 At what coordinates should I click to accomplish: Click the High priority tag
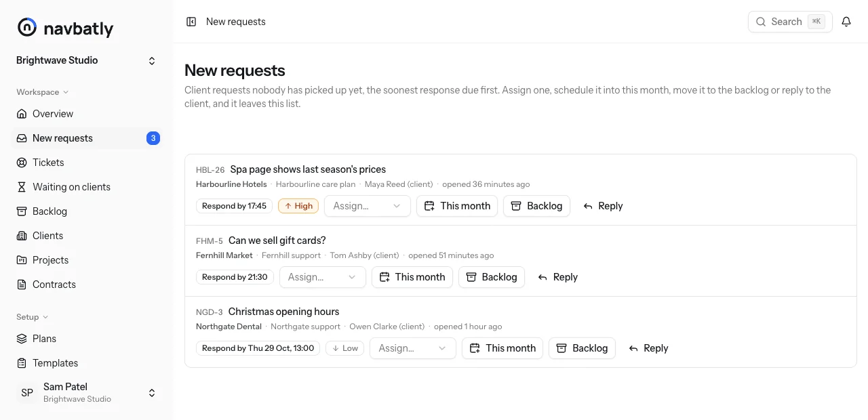[298, 206]
